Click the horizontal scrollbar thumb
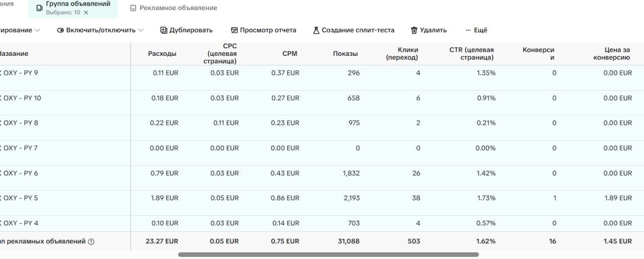The width and height of the screenshot is (644, 259). coord(329,254)
